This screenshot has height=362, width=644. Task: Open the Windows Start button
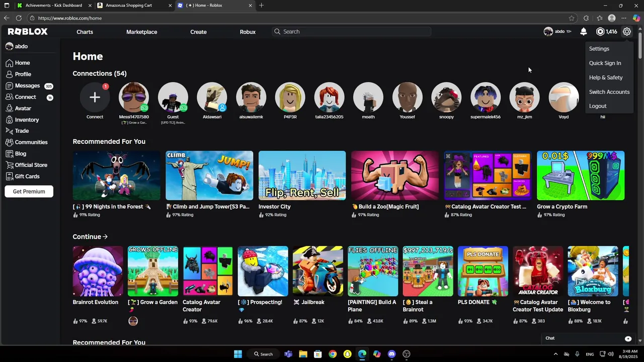[238, 354]
